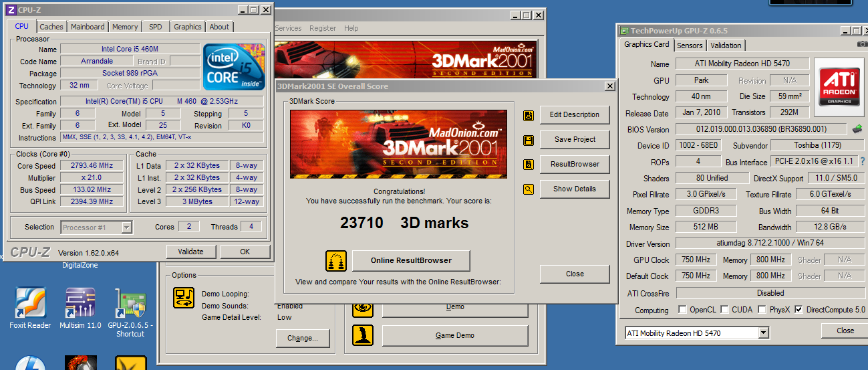Image resolution: width=868 pixels, height=370 pixels.
Task: Click the blue lightning desktop icon at bottom
Action: (x=30, y=362)
